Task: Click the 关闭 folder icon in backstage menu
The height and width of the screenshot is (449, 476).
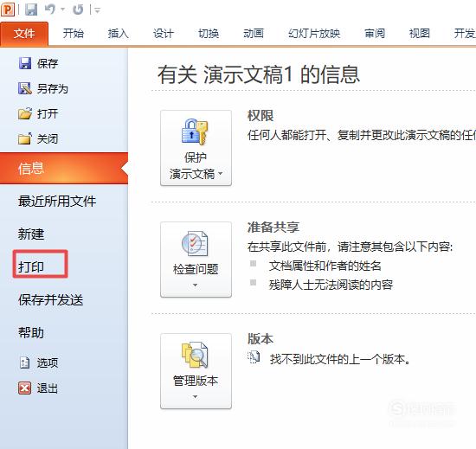Action: tap(25, 138)
